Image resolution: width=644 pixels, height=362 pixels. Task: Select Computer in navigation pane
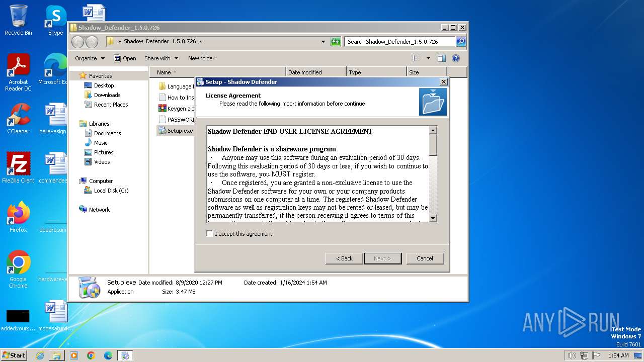(x=101, y=181)
